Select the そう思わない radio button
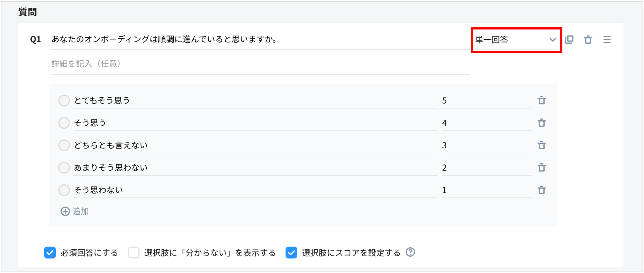The height and width of the screenshot is (273, 644). pyautogui.click(x=64, y=190)
